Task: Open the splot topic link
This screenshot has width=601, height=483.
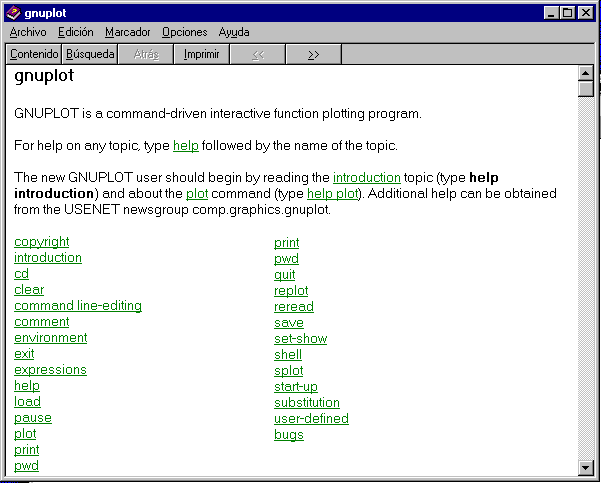Action: pyautogui.click(x=289, y=371)
